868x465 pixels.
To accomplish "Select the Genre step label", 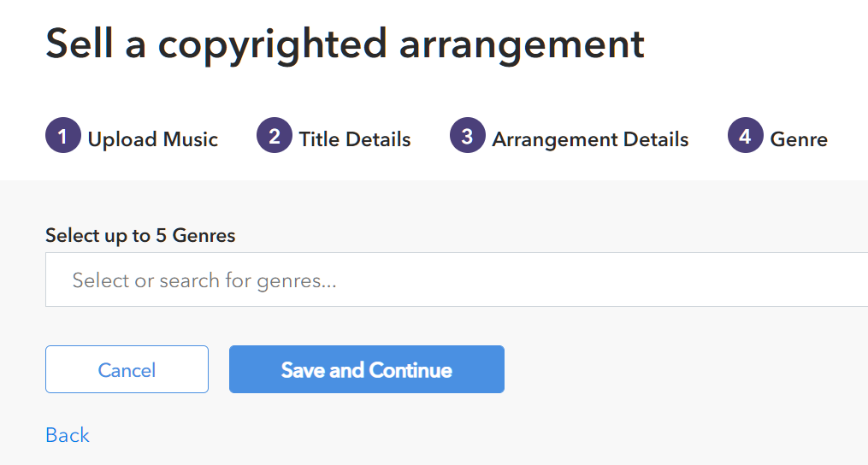I will click(x=799, y=139).
